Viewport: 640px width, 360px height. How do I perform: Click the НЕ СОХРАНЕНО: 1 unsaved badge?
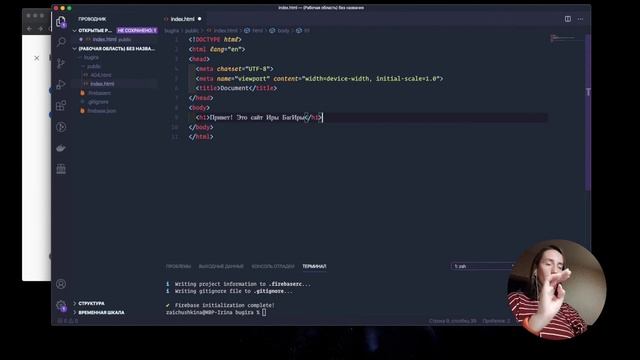click(137, 31)
